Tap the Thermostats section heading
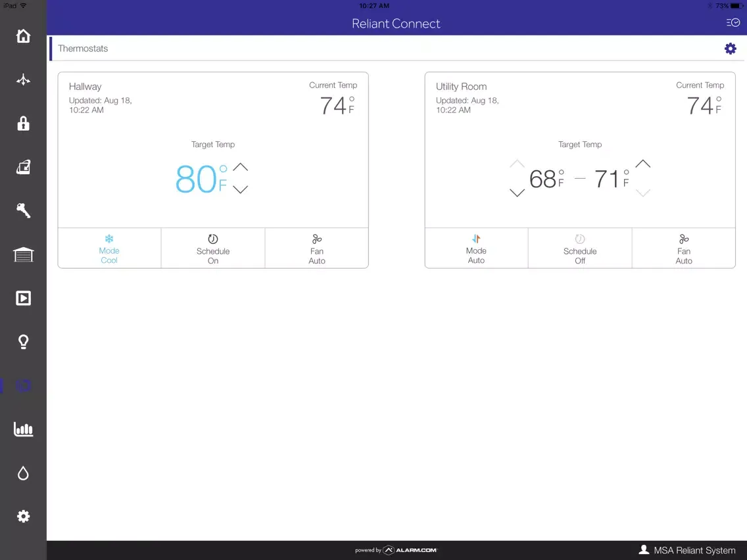 tap(83, 49)
